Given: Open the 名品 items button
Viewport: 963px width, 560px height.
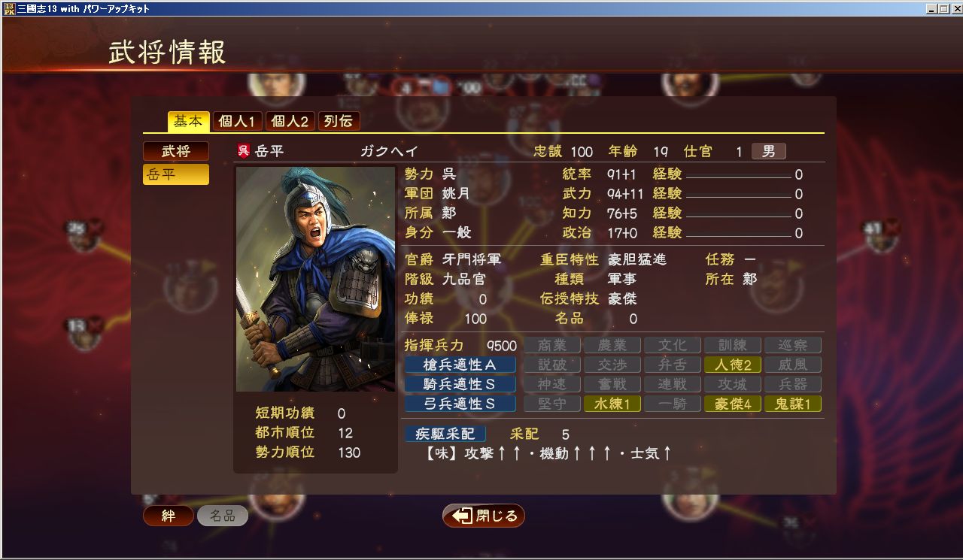Looking at the screenshot, I should tap(223, 516).
